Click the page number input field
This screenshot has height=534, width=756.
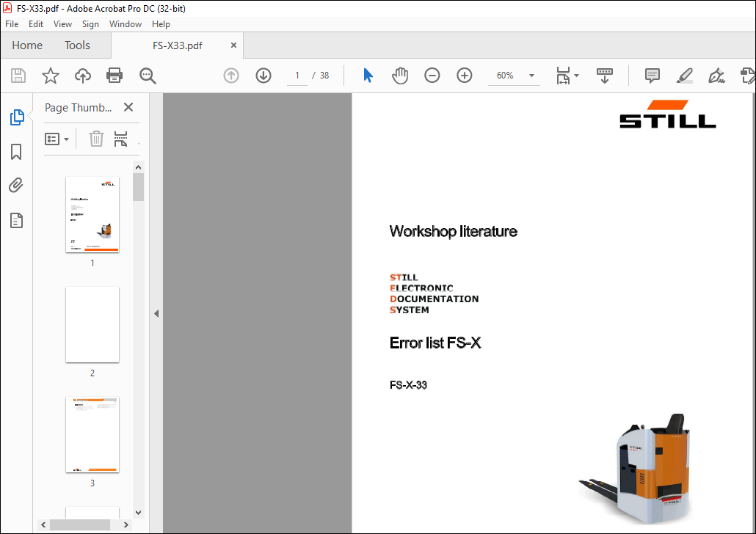(297, 76)
